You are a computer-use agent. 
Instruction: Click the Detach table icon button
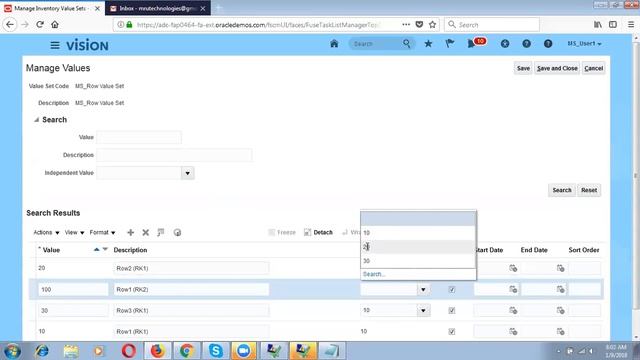318,232
